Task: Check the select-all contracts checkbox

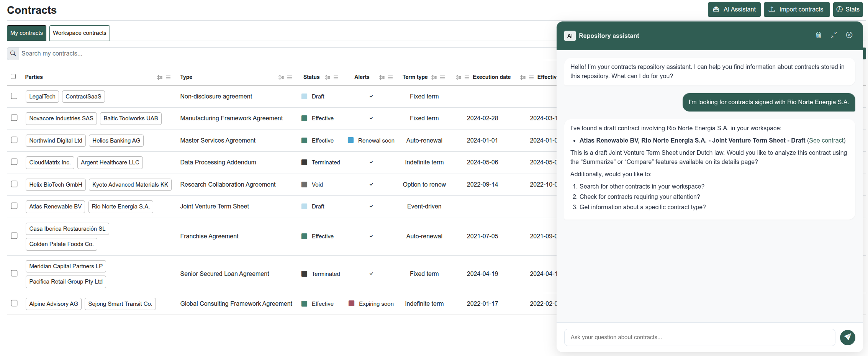Action: (13, 77)
